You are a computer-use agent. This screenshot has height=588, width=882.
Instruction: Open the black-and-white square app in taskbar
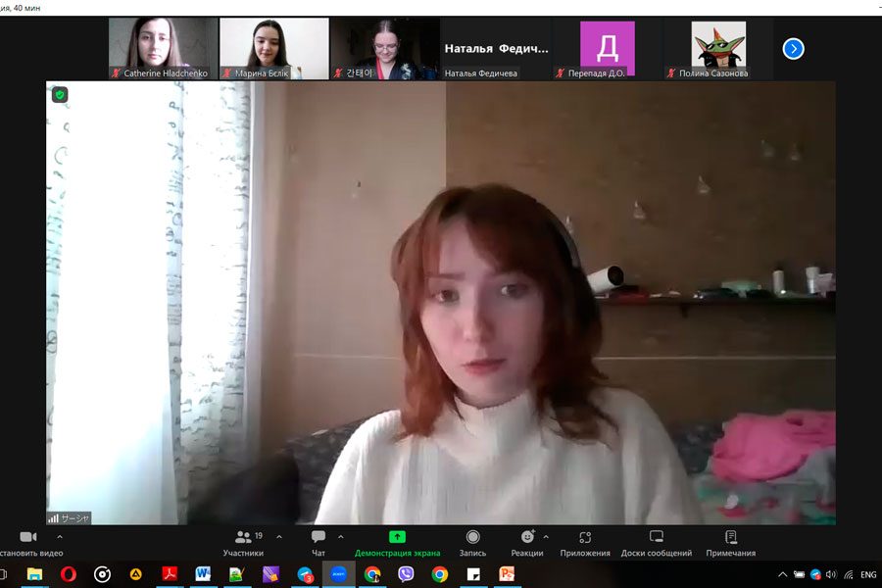point(473,574)
